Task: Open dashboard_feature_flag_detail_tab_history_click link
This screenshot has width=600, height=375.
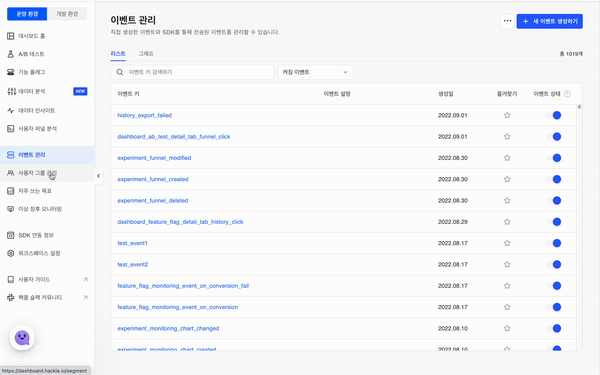Action: coord(180,222)
